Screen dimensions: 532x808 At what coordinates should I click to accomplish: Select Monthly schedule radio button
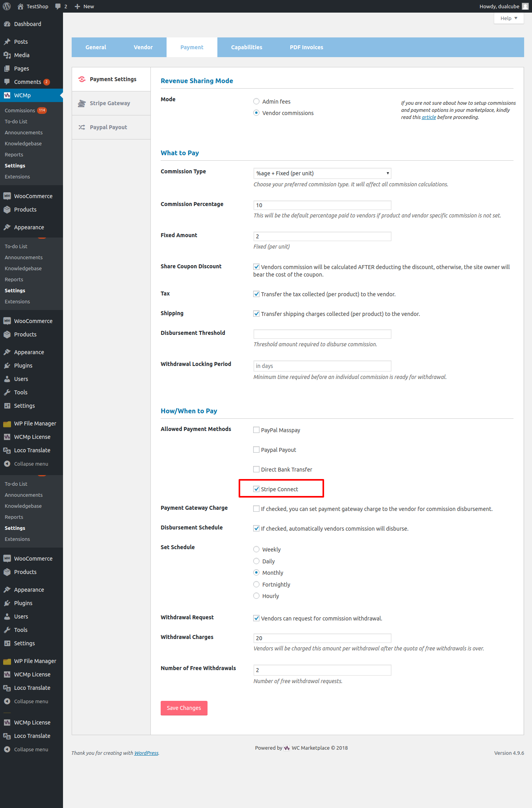tap(256, 573)
